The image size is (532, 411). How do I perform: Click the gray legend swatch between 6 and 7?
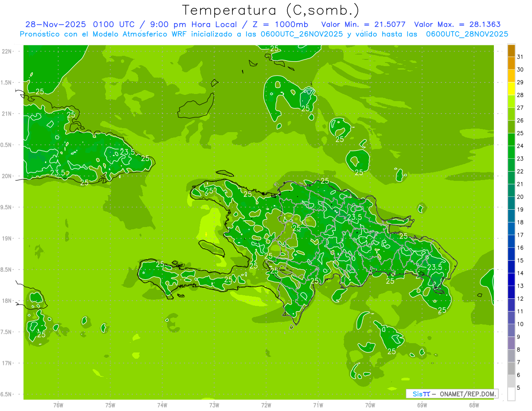(x=511, y=369)
